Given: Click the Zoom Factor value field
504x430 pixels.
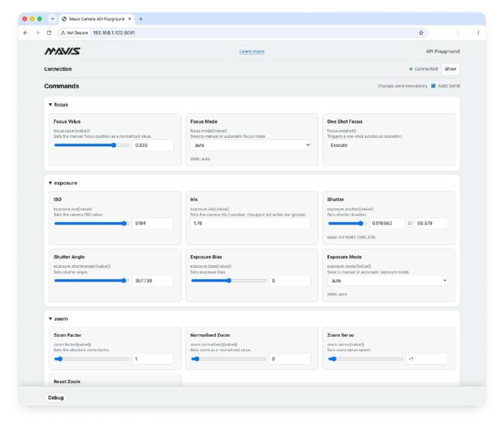Looking at the screenshot, I should coord(153,358).
